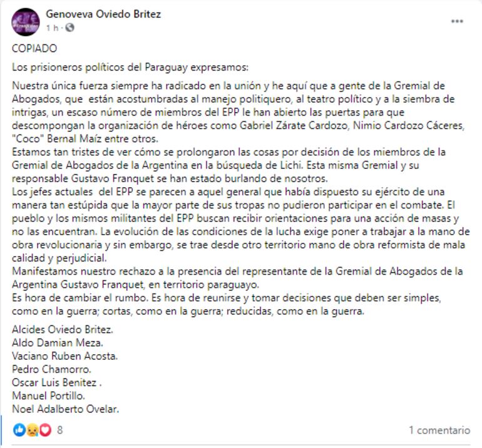Screen dimensions: 482x448
Task: Click the blue Like reaction icon
Action: tap(19, 430)
